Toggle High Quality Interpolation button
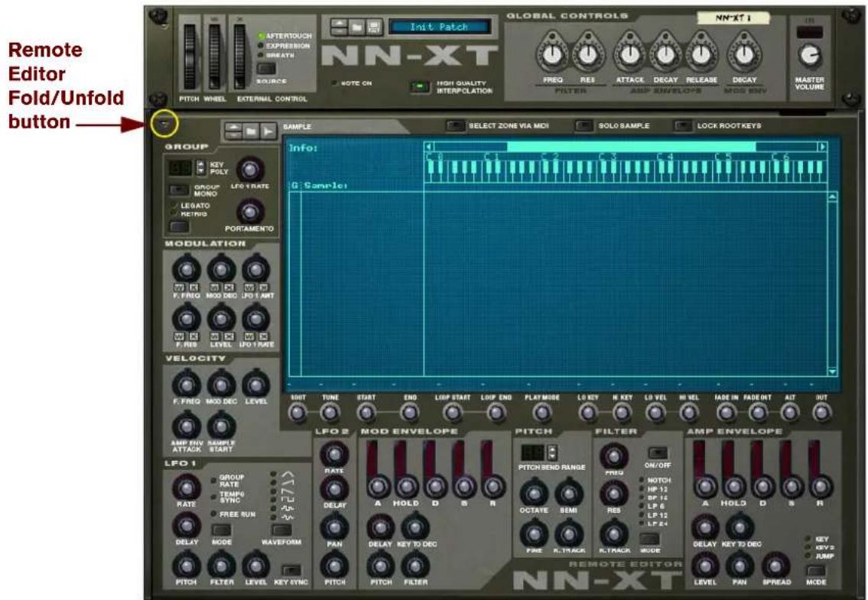 420,87
